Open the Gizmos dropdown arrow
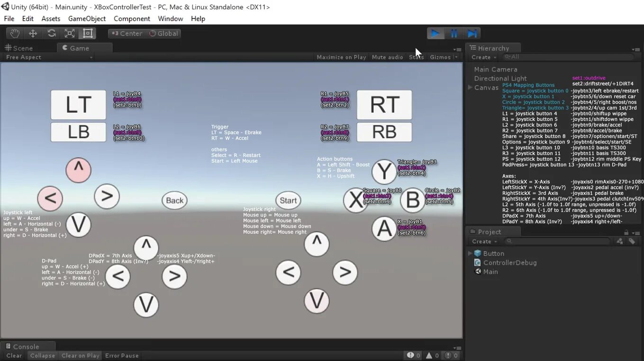The image size is (644, 361). 456,57
